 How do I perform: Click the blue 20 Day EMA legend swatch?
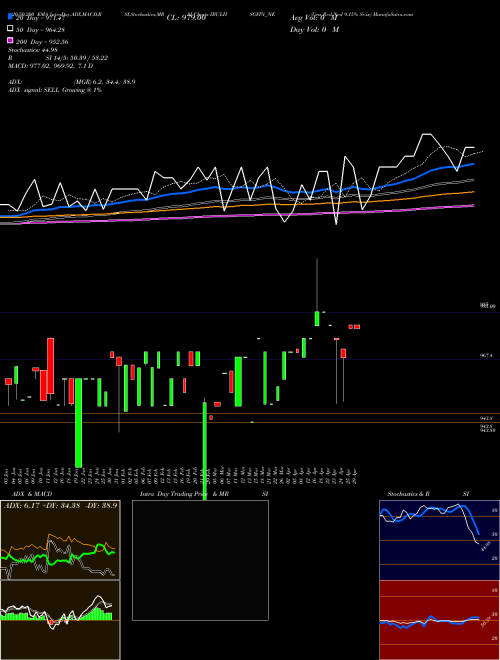tap(10, 17)
